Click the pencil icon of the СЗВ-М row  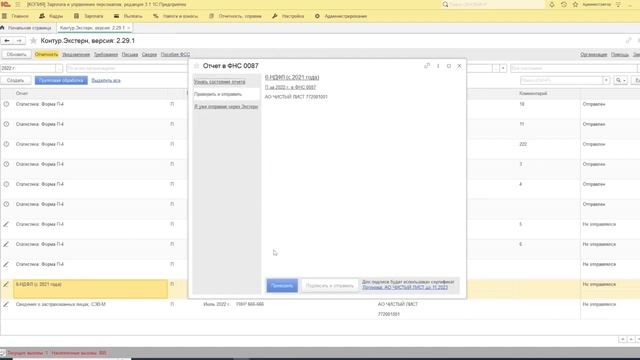pos(6,304)
